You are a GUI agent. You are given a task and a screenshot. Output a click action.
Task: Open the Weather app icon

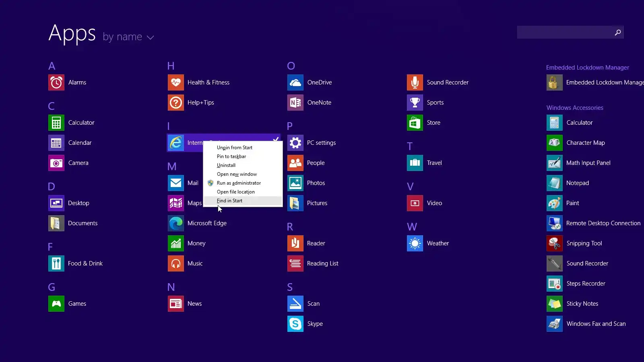click(x=415, y=243)
